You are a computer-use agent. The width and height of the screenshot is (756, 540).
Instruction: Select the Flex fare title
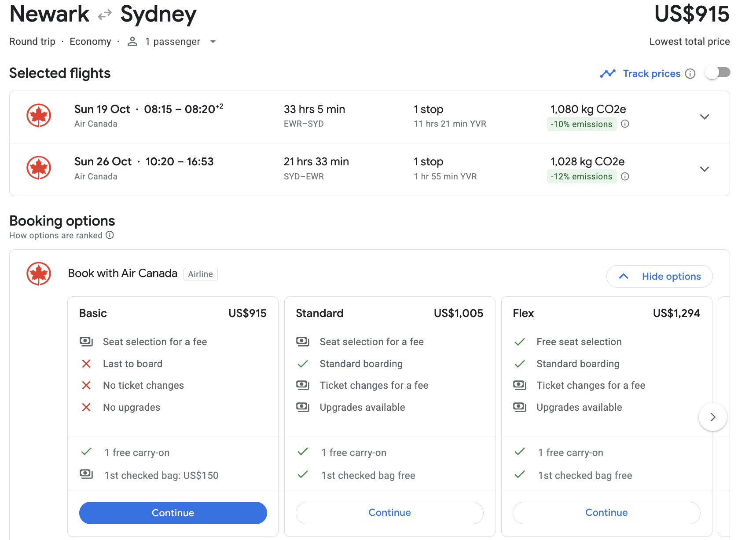coord(523,313)
